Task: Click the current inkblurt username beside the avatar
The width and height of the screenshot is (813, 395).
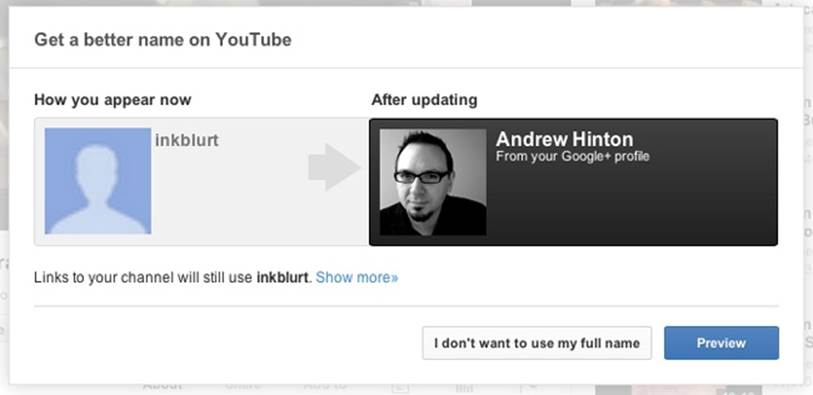Action: [x=187, y=140]
